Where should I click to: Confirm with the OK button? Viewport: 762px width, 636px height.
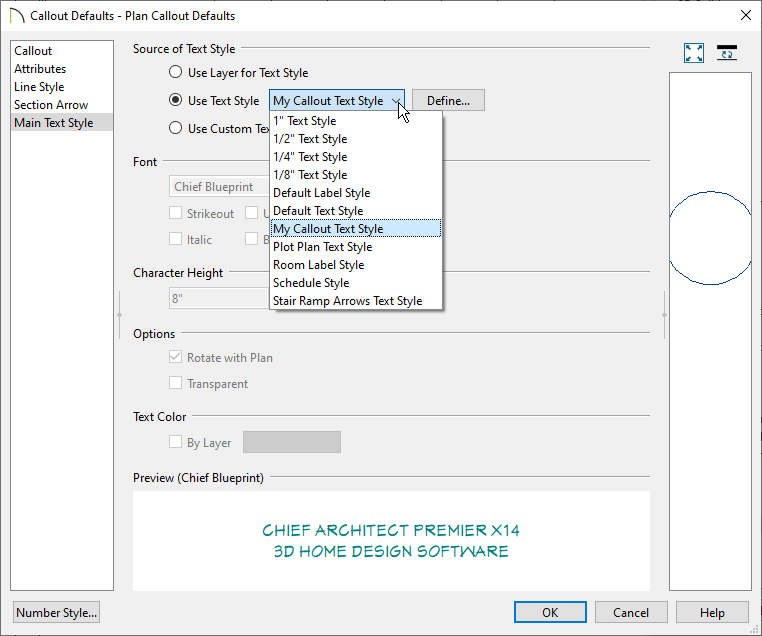point(550,612)
